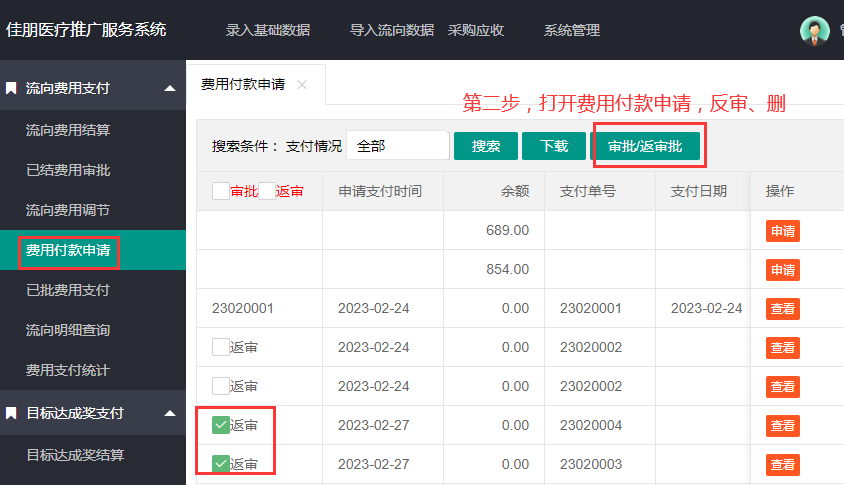The width and height of the screenshot is (844, 485).
Task: Toggle the 审批 header checkbox
Action: [x=221, y=191]
